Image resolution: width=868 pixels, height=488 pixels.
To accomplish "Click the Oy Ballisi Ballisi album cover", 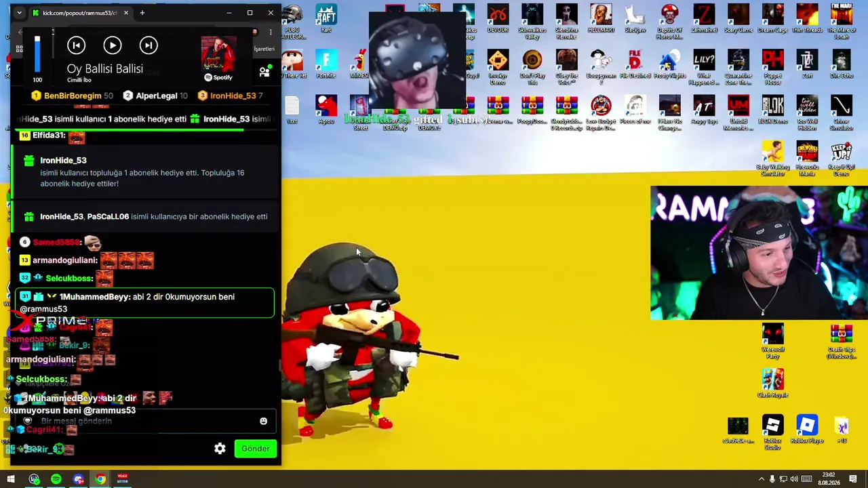I will click(218, 53).
